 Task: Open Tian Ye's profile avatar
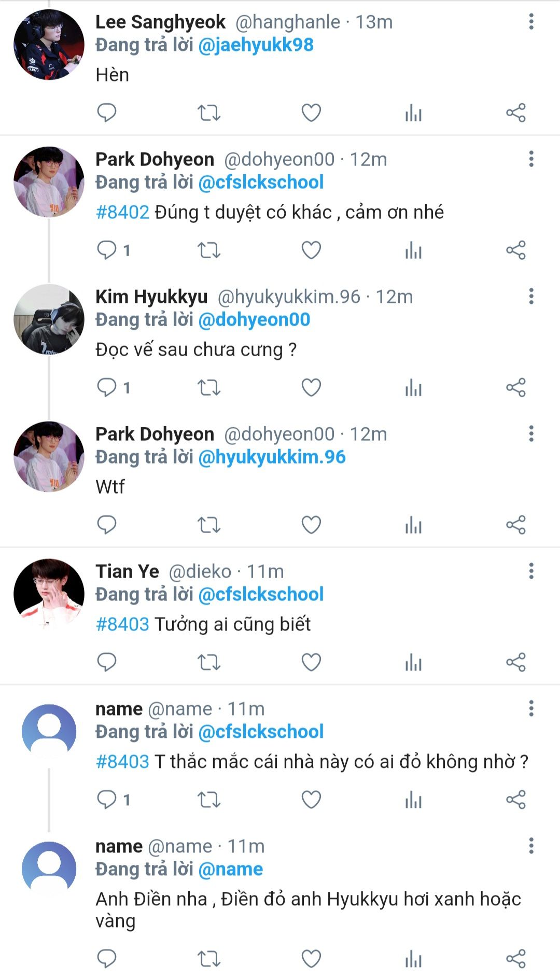(49, 594)
